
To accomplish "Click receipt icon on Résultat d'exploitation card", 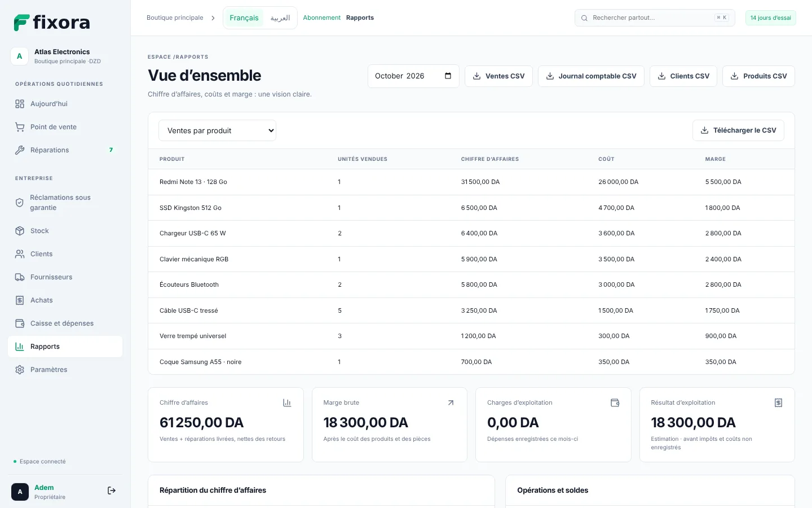I will (778, 402).
